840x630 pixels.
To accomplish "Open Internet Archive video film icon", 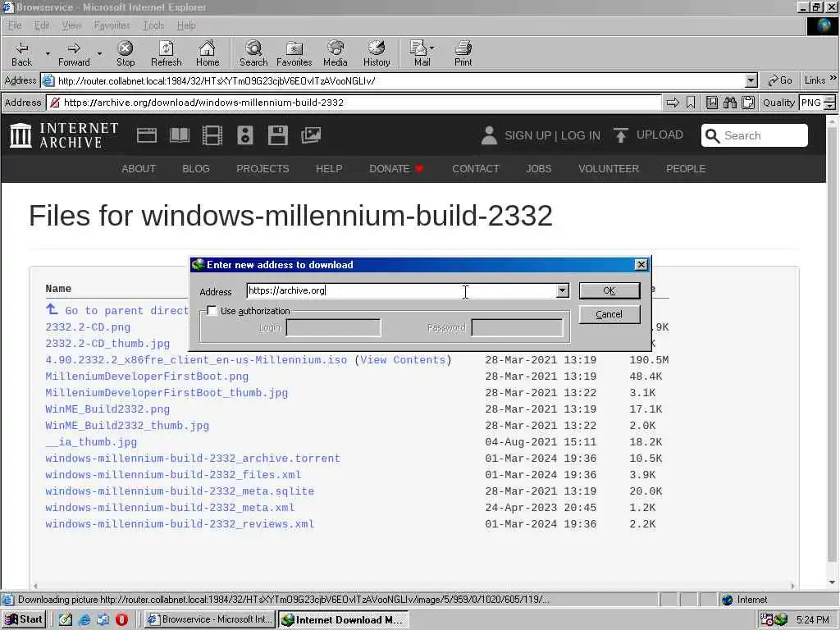I will 212,135.
